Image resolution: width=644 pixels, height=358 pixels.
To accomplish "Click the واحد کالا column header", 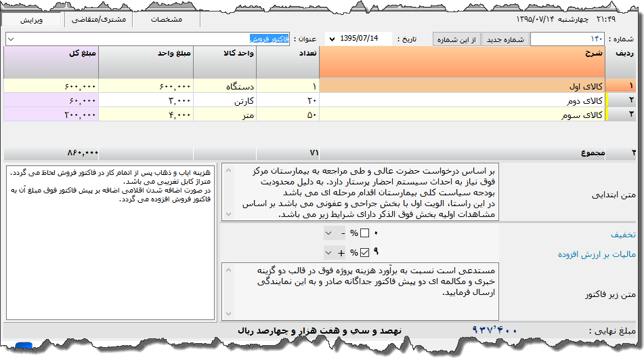I will click(x=225, y=62).
